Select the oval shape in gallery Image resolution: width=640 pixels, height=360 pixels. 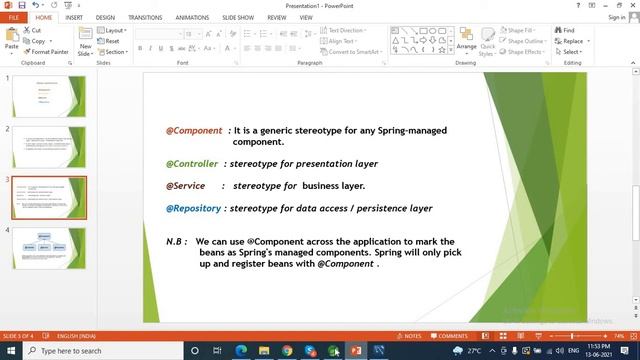point(433,31)
